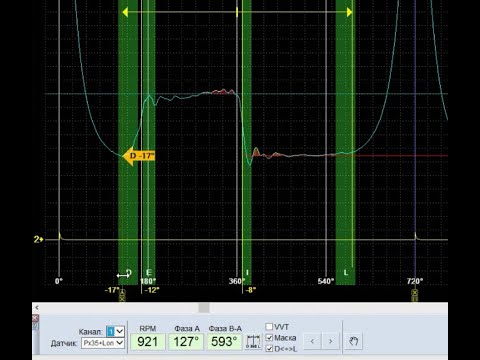Viewport: 480px width, 360px height.
Task: Click the orange D -17° arrow marker
Action: pyautogui.click(x=139, y=156)
